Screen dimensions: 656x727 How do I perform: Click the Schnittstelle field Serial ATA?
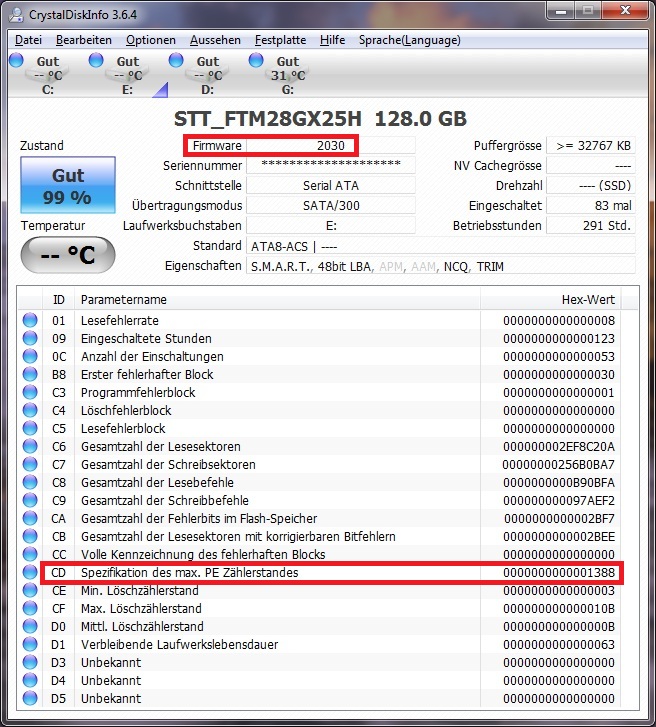(331, 185)
